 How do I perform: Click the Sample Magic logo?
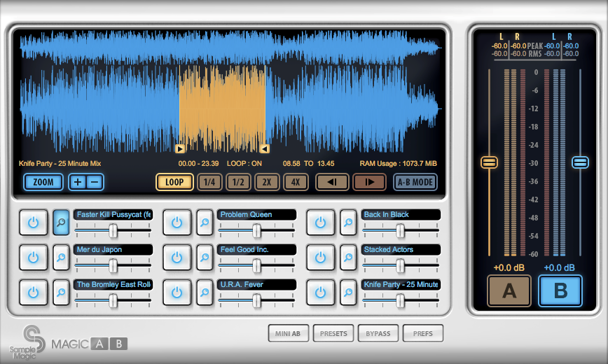(x=28, y=342)
